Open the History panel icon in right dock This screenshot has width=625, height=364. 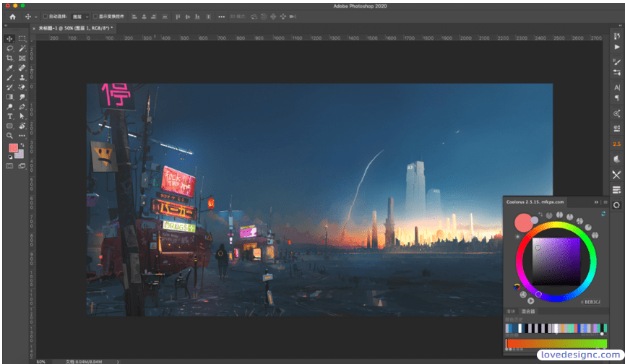point(616,36)
